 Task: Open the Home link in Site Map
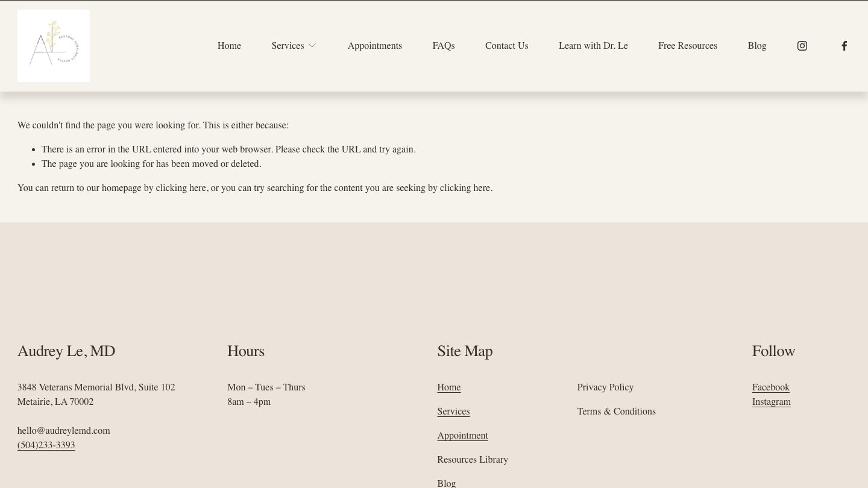click(448, 387)
